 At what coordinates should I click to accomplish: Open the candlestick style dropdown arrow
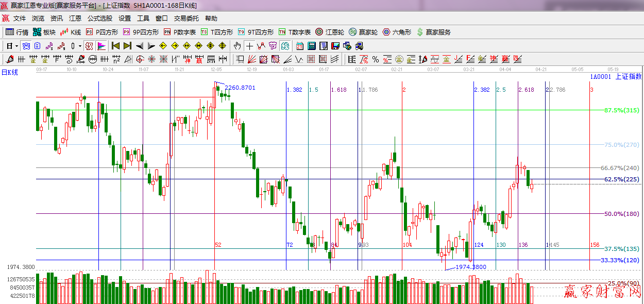tap(79, 46)
